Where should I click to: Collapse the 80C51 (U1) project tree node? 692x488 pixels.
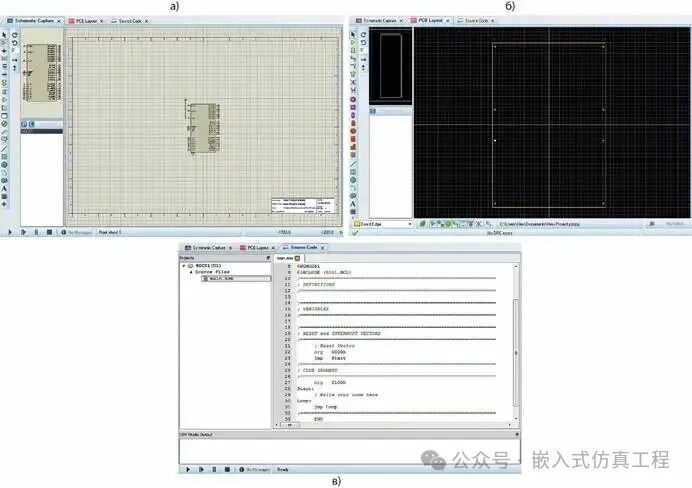[184, 266]
